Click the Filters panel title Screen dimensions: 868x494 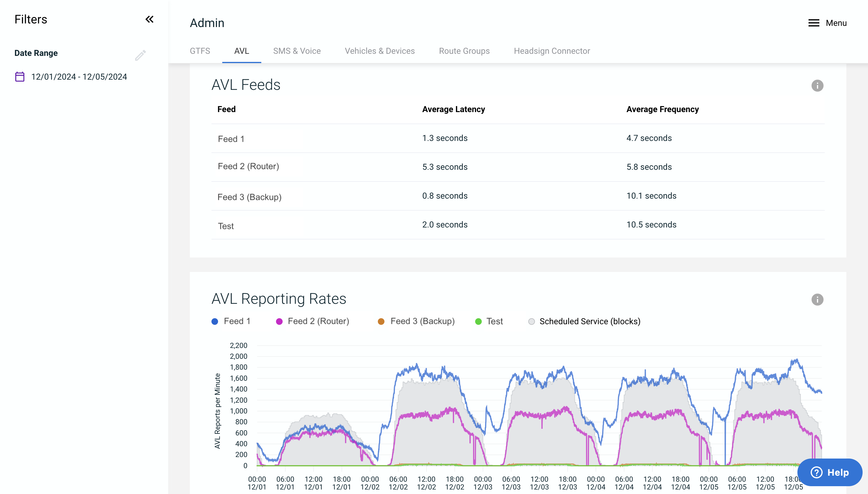click(31, 19)
